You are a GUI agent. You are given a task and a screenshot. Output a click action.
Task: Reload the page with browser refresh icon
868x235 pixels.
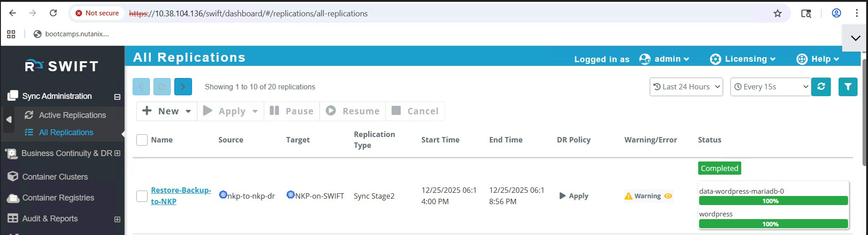click(x=53, y=13)
